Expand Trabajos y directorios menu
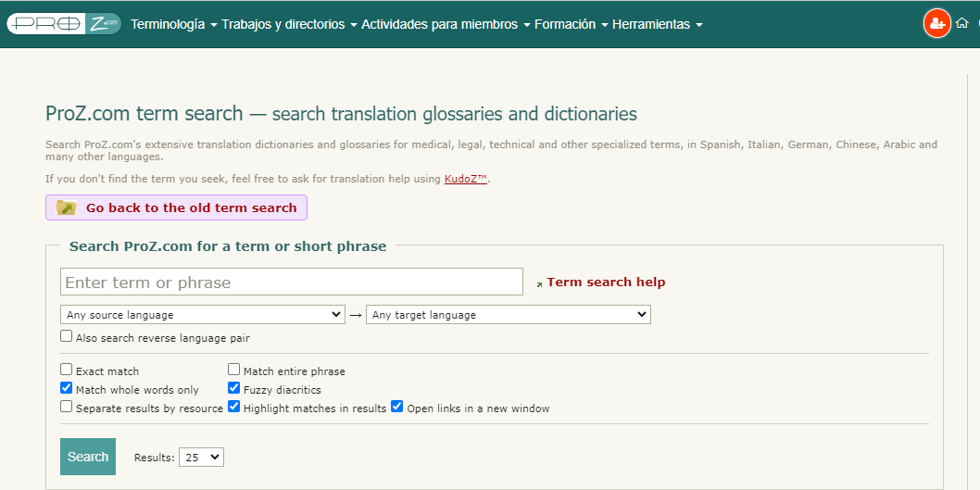980x490 pixels. point(289,24)
